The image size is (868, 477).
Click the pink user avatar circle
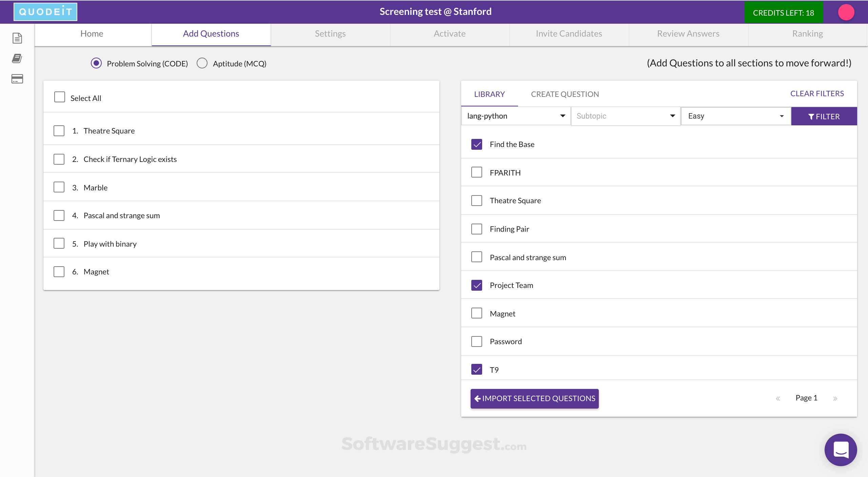click(x=846, y=13)
